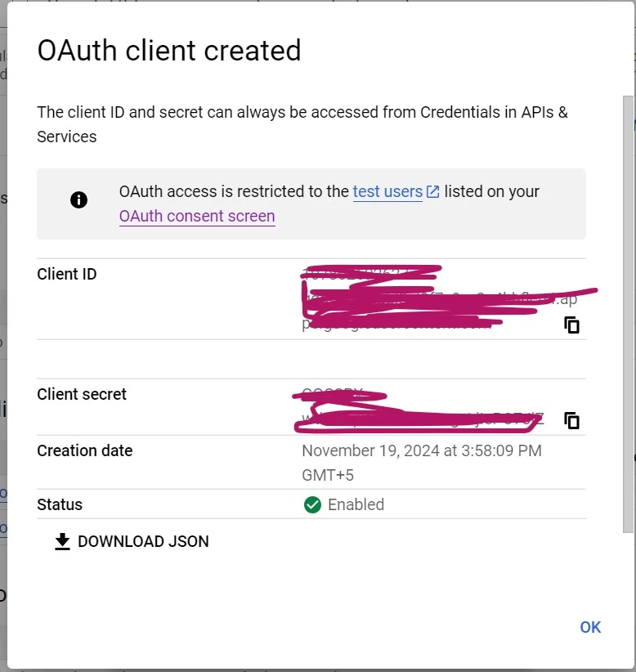
Task: Click the green Enabled checkmark icon
Action: (312, 505)
